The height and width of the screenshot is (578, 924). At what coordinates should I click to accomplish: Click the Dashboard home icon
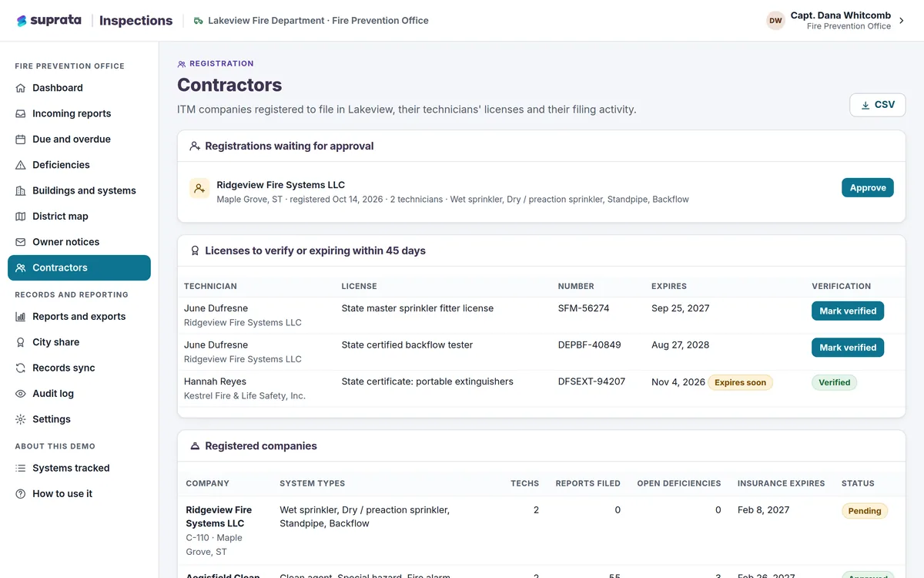point(21,88)
